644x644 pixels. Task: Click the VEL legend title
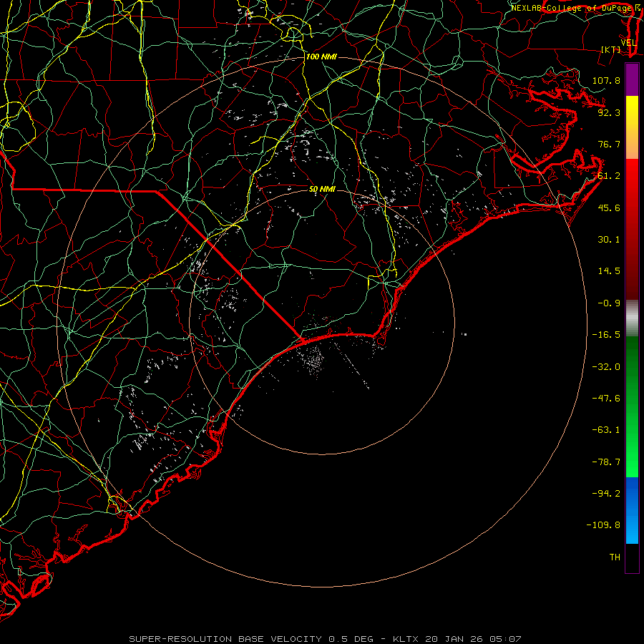pyautogui.click(x=628, y=43)
